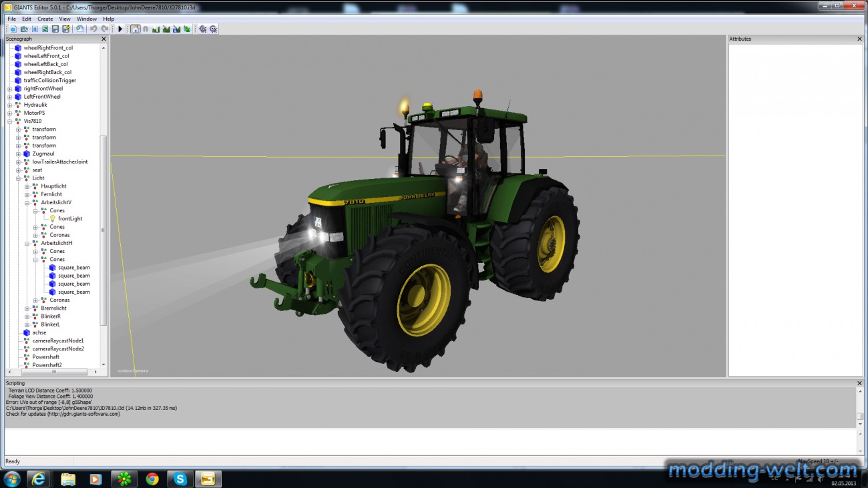This screenshot has width=868, height=488.
Task: Expand the LeftFrontWheel node
Action: (10, 97)
